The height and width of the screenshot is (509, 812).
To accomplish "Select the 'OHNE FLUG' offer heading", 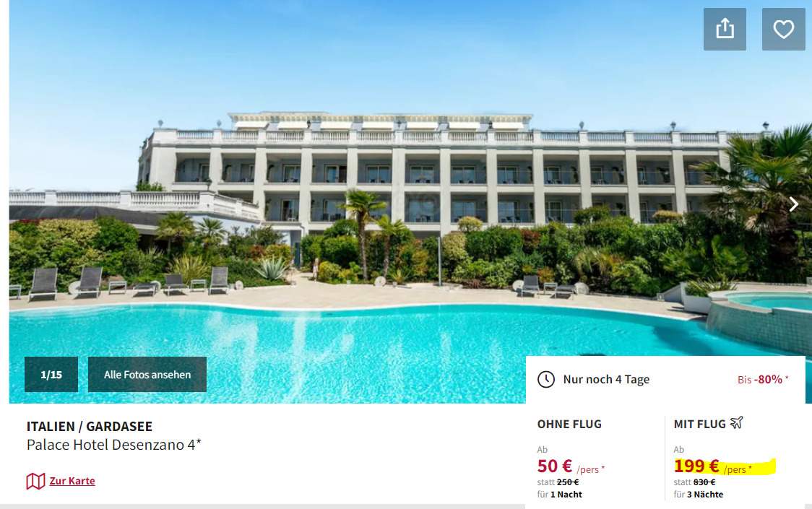I will click(569, 424).
